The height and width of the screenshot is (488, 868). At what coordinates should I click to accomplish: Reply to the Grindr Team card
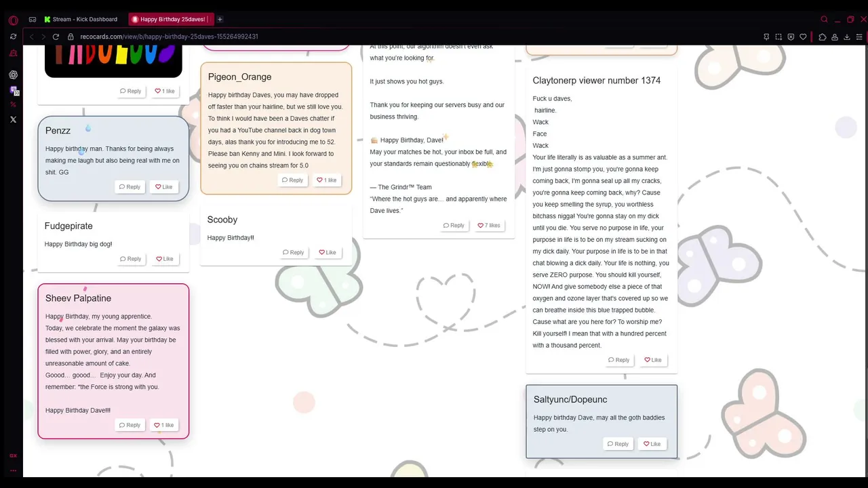(454, 225)
